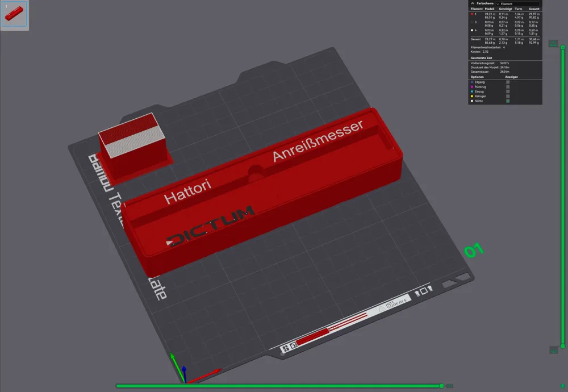Click the Eilgang blue color marker

pyautogui.click(x=472, y=82)
